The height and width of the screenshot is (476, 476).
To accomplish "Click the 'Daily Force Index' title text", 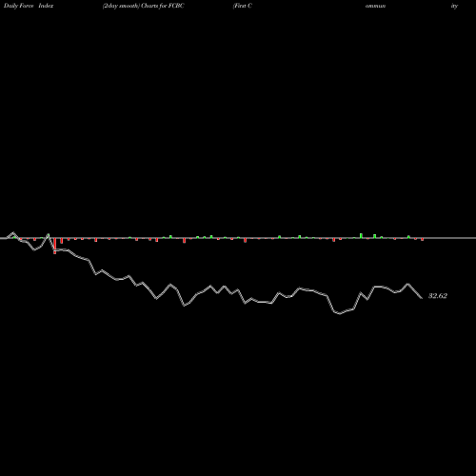I will click(29, 6).
